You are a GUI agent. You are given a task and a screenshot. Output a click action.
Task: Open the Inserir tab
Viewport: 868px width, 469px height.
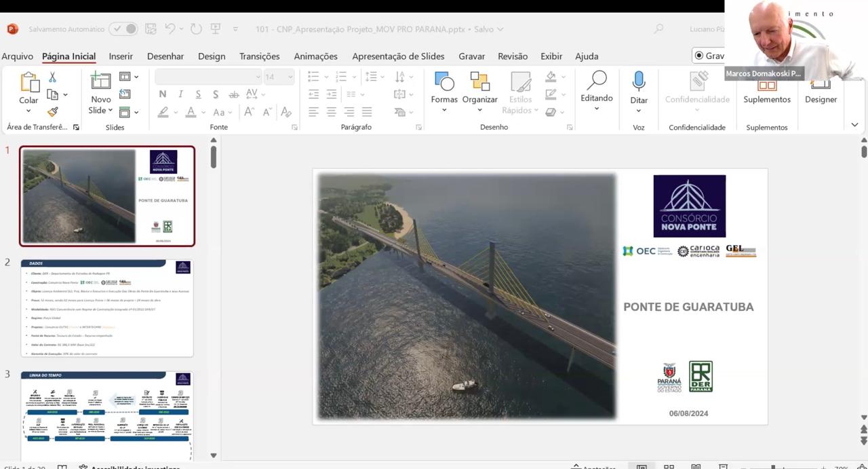pyautogui.click(x=121, y=56)
